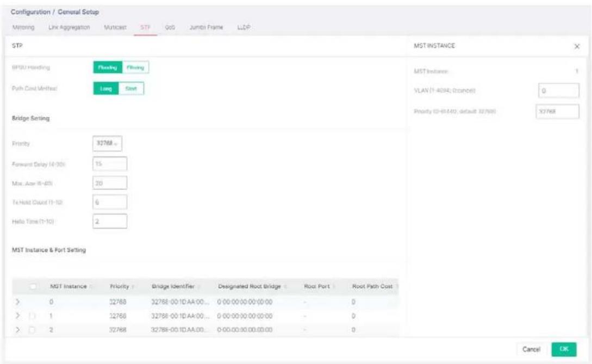Click the Bridge Setting heading
The height and width of the screenshot is (364, 592).
tap(30, 118)
